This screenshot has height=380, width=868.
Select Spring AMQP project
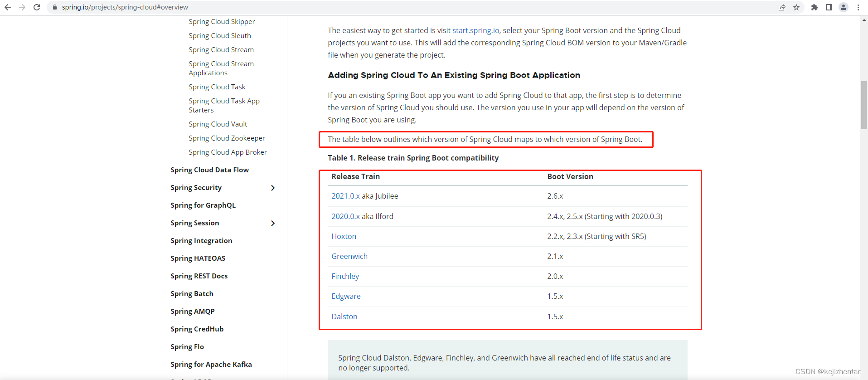(193, 312)
